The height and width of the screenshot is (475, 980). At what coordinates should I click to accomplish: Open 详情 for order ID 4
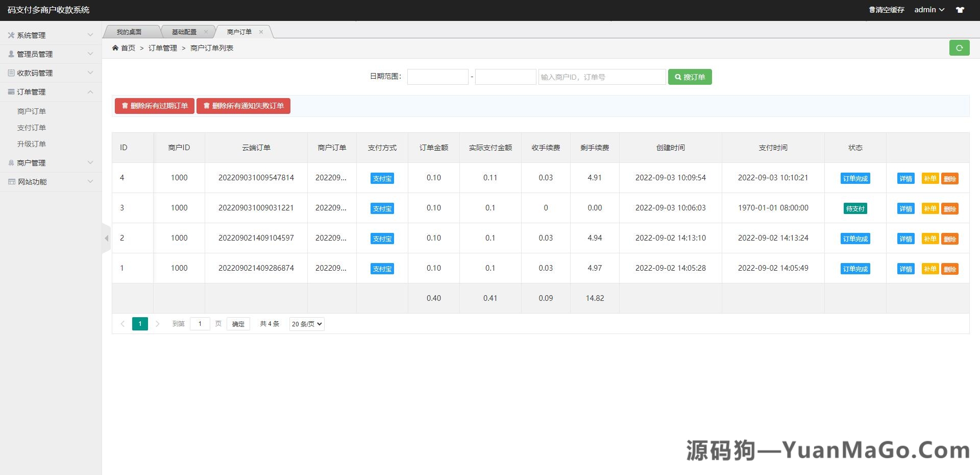[905, 178]
